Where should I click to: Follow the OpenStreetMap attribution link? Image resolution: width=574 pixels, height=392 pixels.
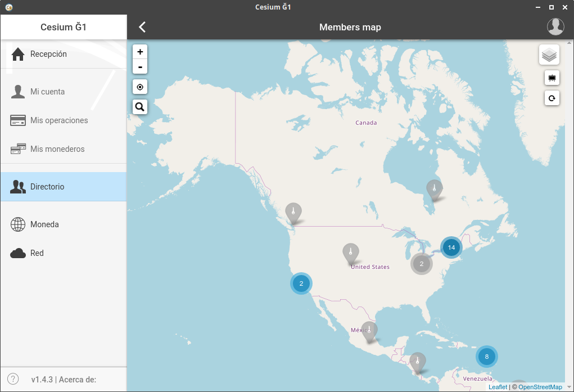click(540, 387)
